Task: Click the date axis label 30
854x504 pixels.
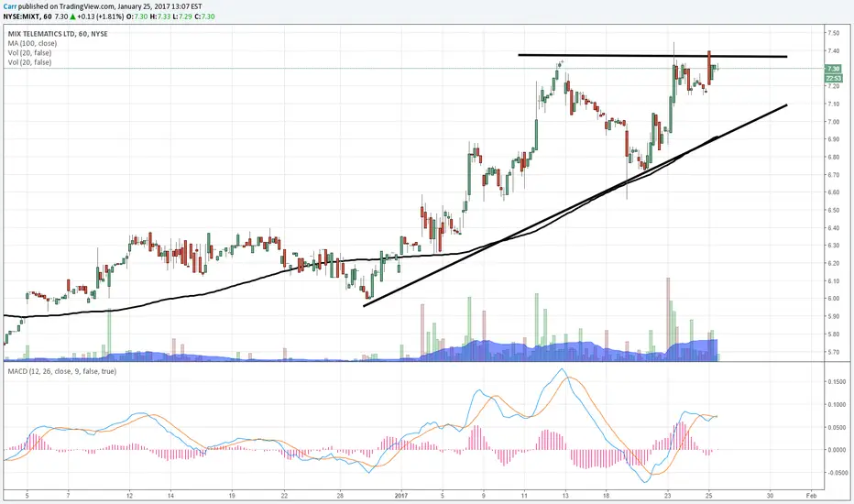Action: click(x=770, y=495)
